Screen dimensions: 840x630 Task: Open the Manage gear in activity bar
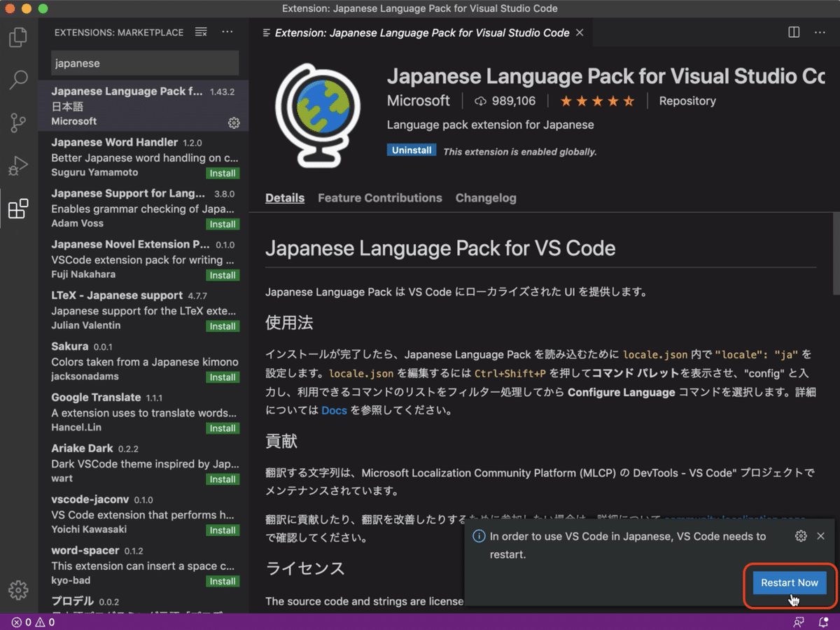tap(18, 589)
